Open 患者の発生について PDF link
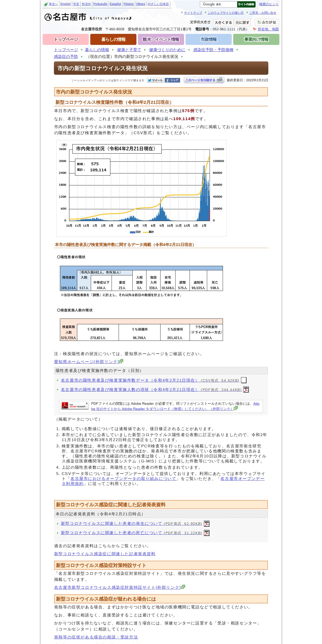The height and width of the screenshot is (644, 322). point(131,524)
